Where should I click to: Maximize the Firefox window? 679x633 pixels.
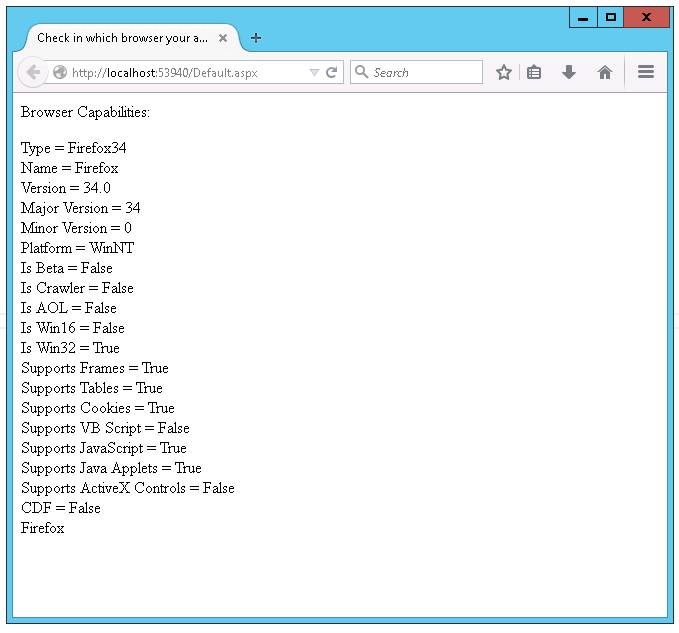(611, 18)
